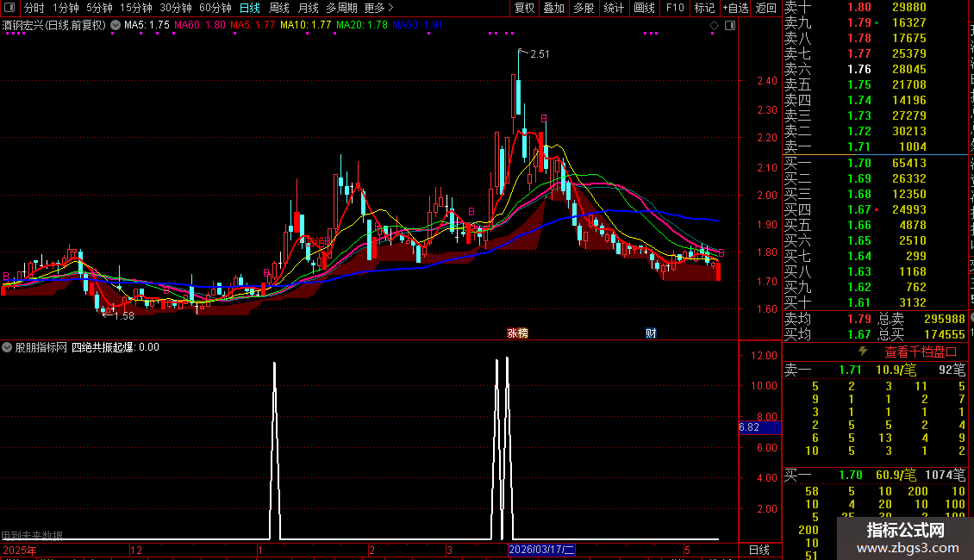Image resolution: width=974 pixels, height=560 pixels.
Task: Open F10 company info
Action: [x=675, y=8]
